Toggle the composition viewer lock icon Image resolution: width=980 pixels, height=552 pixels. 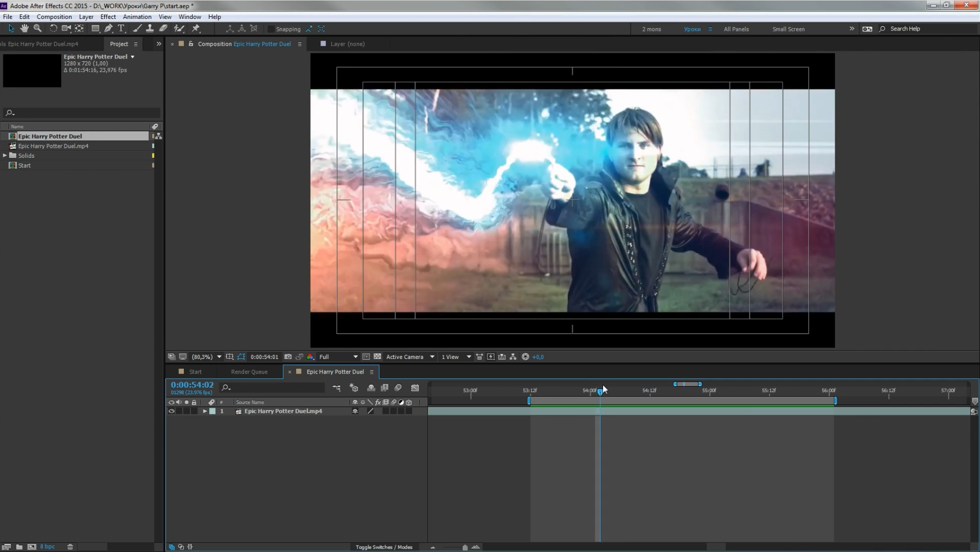pyautogui.click(x=191, y=44)
